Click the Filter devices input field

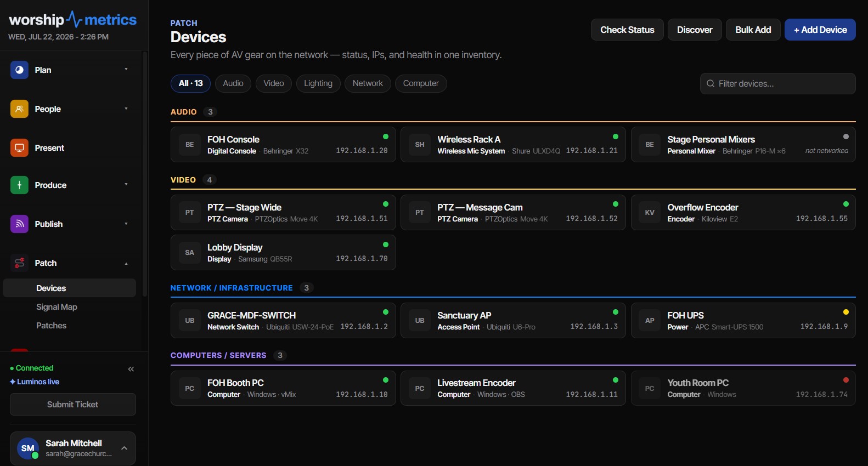[778, 84]
